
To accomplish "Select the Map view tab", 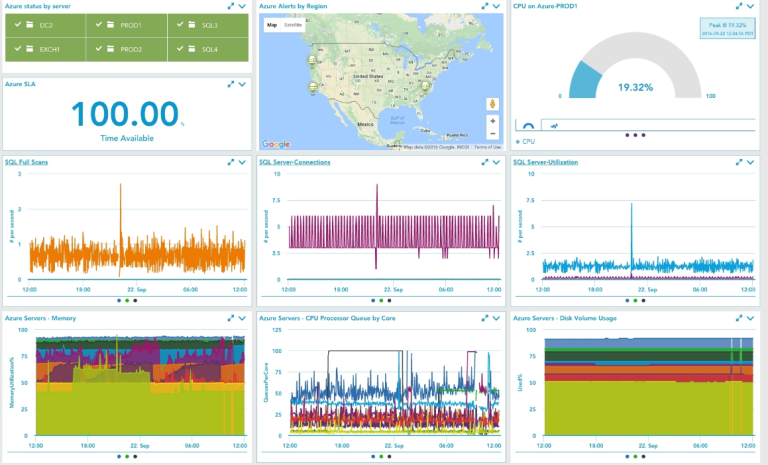I will tap(271, 24).
